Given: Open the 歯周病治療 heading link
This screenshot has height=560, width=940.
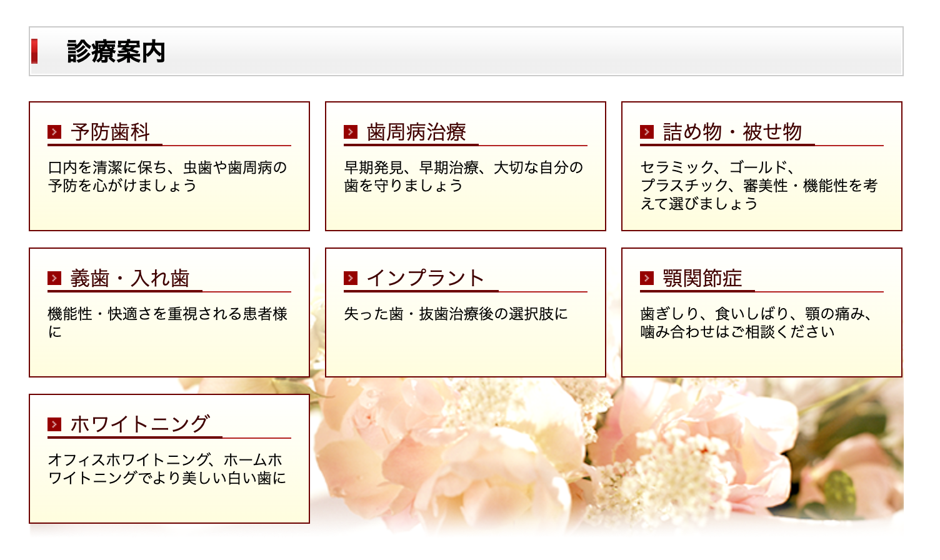Looking at the screenshot, I should coord(416,132).
